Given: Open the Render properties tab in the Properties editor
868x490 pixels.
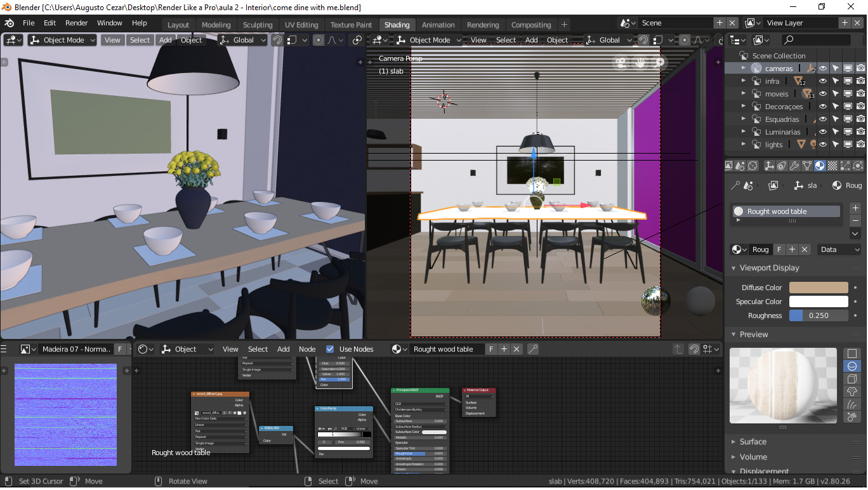Looking at the screenshot, I should coord(728,166).
